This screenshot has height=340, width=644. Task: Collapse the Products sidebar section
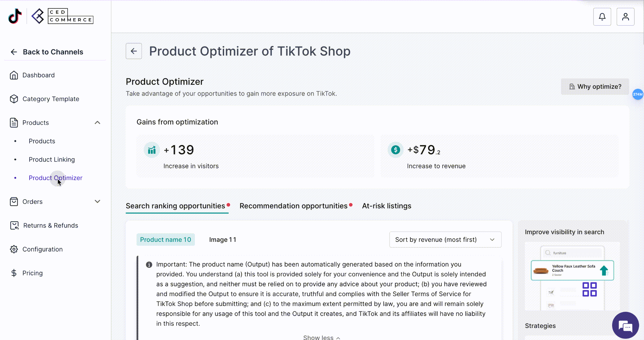tap(97, 123)
